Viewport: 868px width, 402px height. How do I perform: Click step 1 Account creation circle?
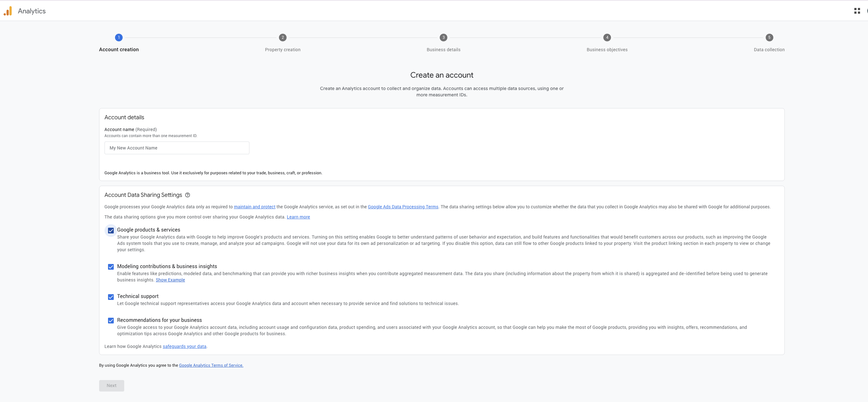pos(119,38)
